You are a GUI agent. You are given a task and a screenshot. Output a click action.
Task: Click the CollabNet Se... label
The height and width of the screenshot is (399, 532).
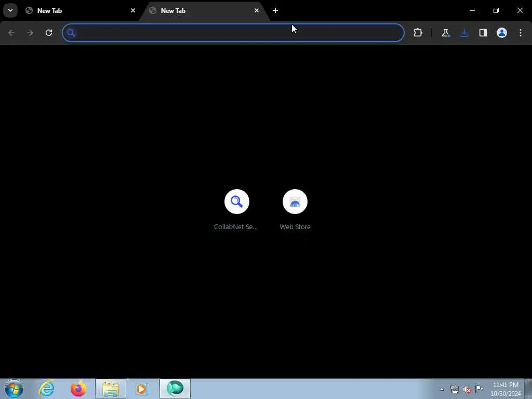pos(236,227)
